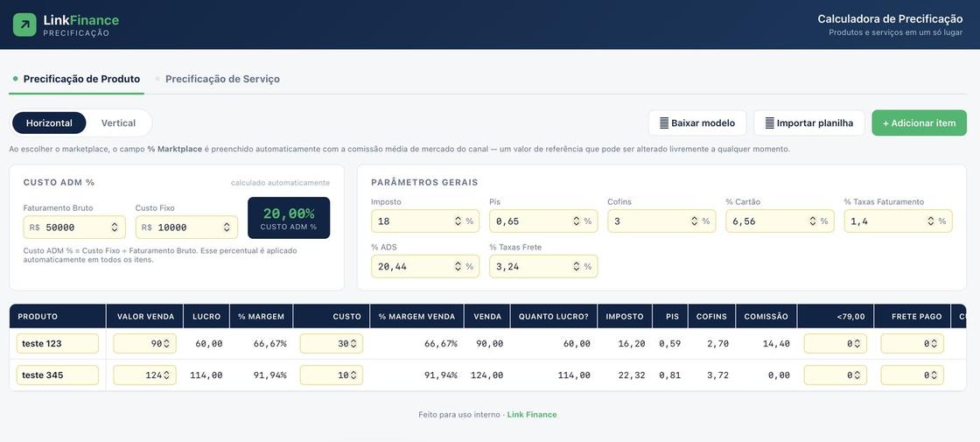The height and width of the screenshot is (442, 980).
Task: Click the calculado automaticamente label
Action: (x=280, y=183)
